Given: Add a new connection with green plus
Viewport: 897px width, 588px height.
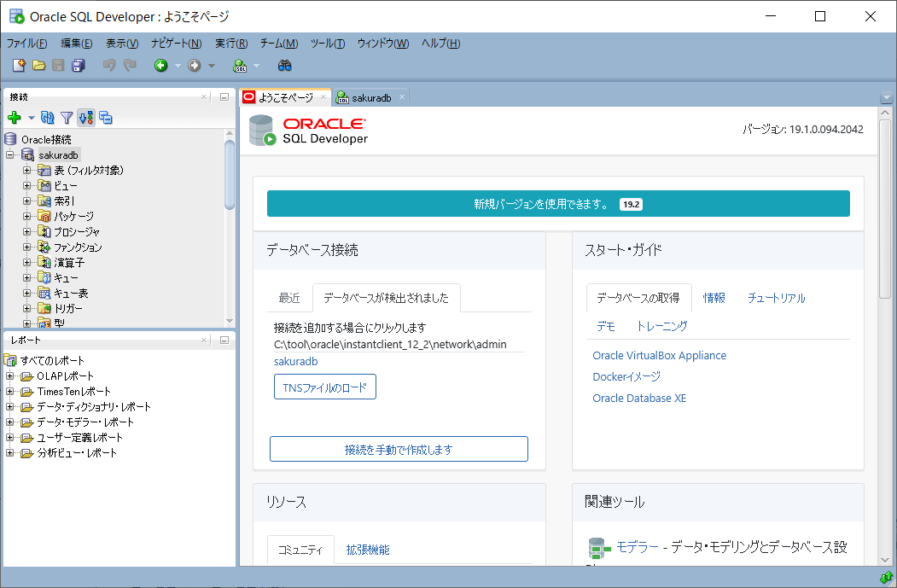Looking at the screenshot, I should (x=15, y=118).
